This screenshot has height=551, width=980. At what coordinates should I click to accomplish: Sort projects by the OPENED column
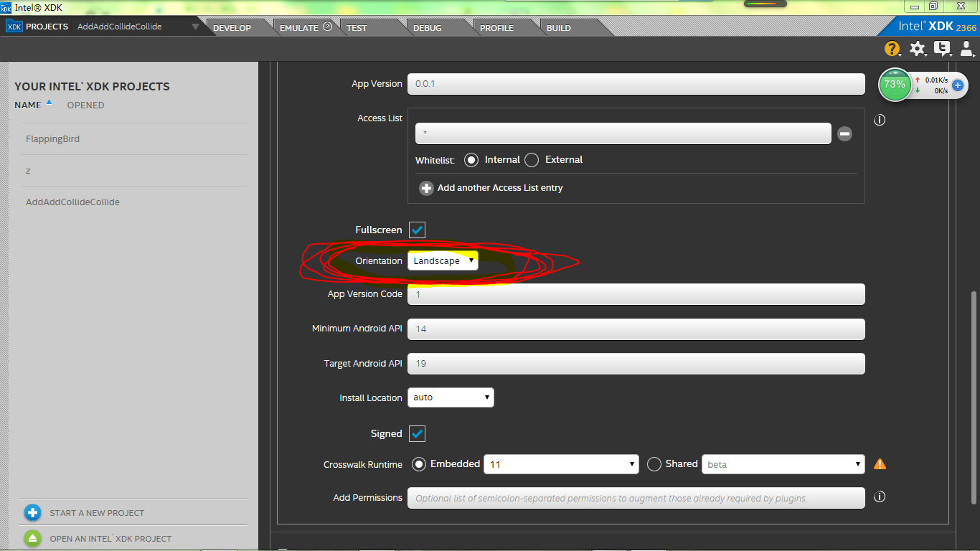pos(85,105)
